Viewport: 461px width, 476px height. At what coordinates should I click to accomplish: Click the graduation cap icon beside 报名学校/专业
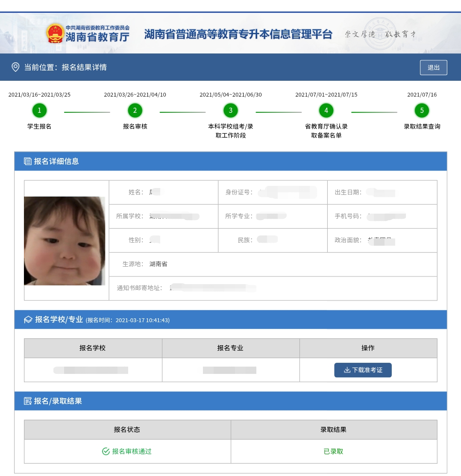(28, 320)
